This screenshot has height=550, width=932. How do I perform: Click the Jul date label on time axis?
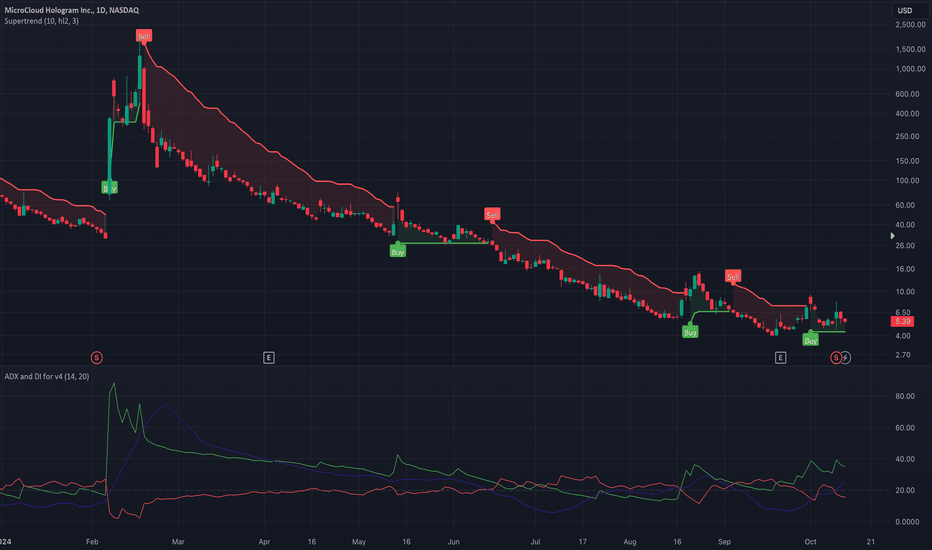point(536,542)
